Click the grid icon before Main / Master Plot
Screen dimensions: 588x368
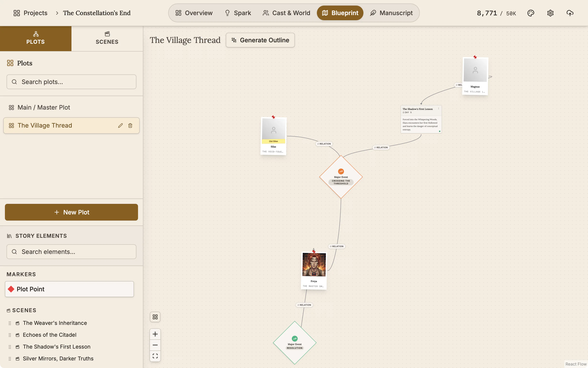pos(11,107)
